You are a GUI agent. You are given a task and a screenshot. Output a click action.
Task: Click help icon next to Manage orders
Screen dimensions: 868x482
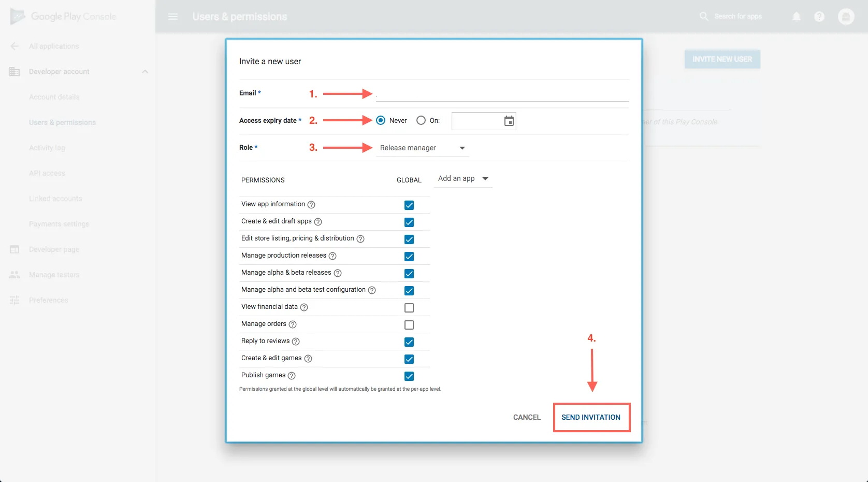293,324
